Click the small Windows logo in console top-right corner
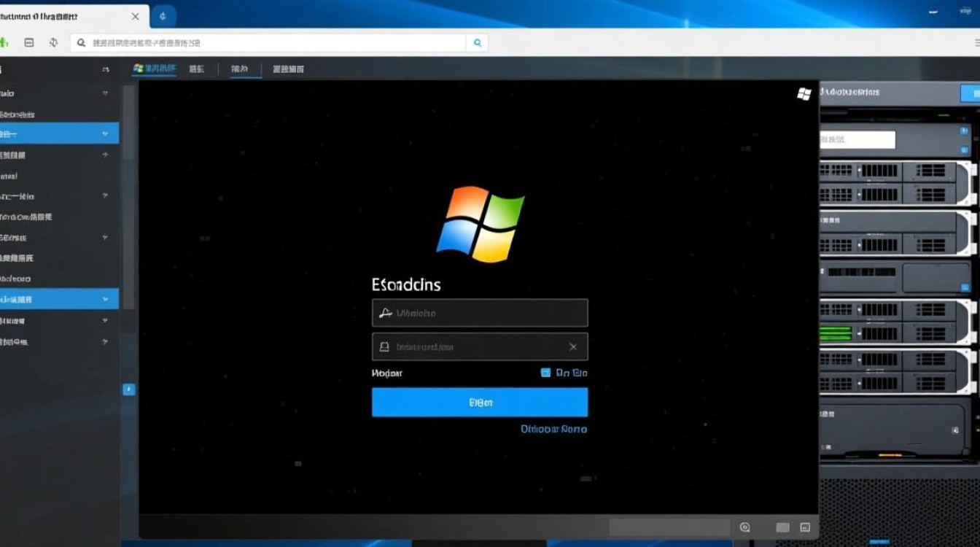980x547 pixels. (x=804, y=93)
